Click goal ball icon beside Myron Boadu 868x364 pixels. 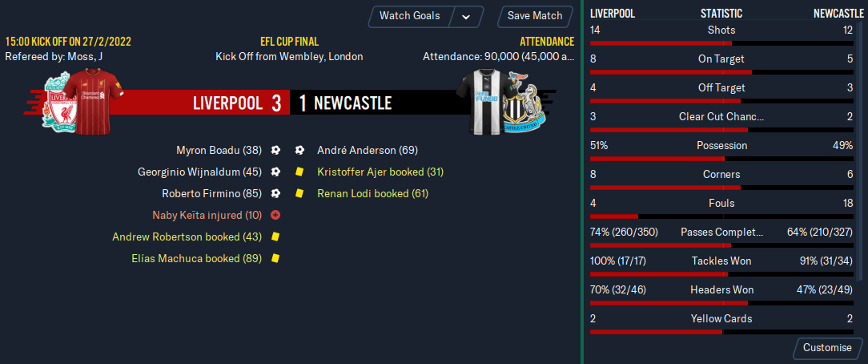tap(275, 150)
